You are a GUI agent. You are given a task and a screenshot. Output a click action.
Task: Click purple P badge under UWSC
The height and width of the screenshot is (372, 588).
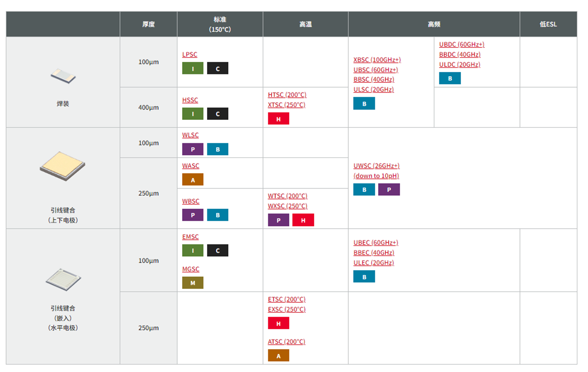389,189
